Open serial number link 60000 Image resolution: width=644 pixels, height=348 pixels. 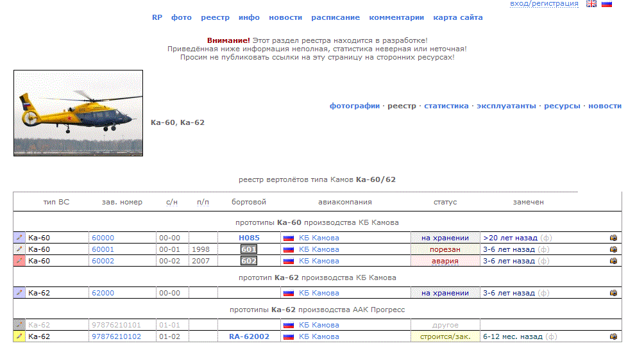(103, 238)
